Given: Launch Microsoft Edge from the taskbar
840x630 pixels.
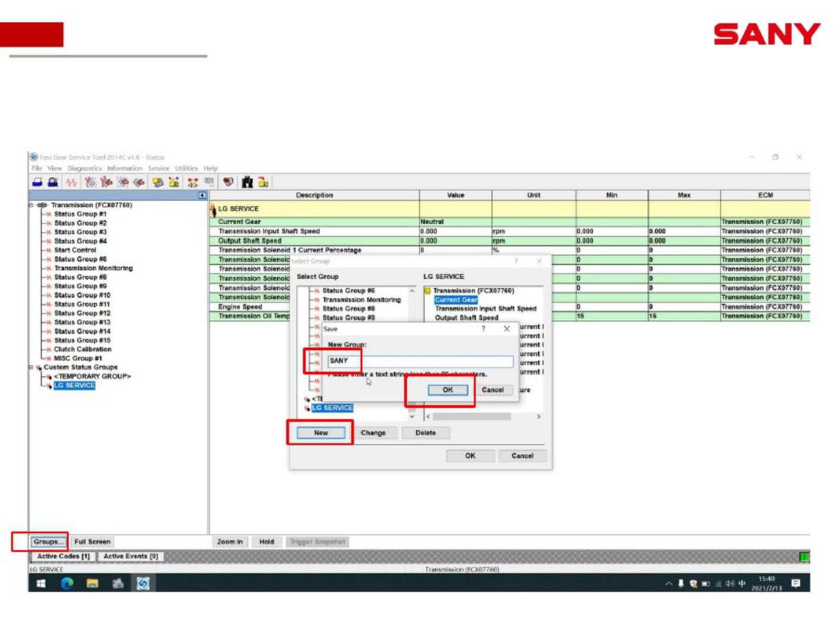Looking at the screenshot, I should point(67,584).
